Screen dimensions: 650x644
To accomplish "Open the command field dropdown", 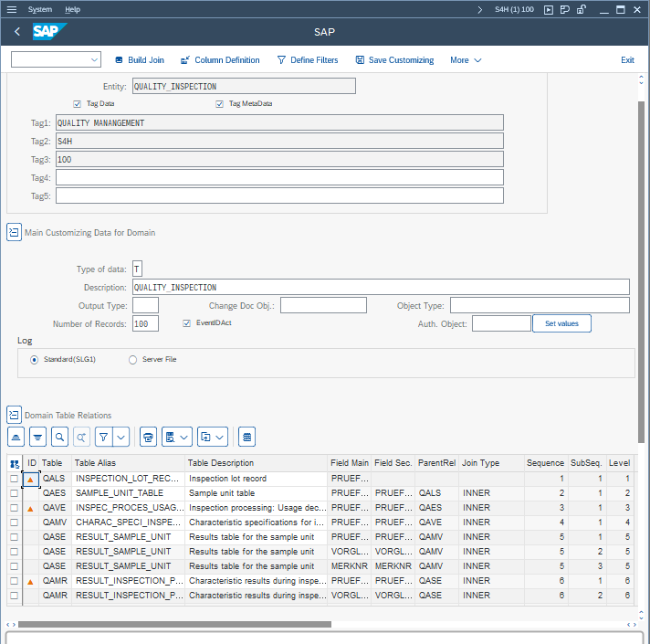I will pyautogui.click(x=95, y=60).
